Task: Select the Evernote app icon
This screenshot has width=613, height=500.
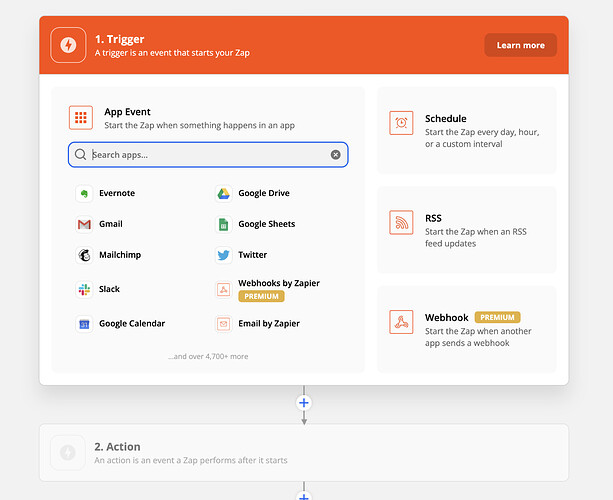Action: coord(84,193)
